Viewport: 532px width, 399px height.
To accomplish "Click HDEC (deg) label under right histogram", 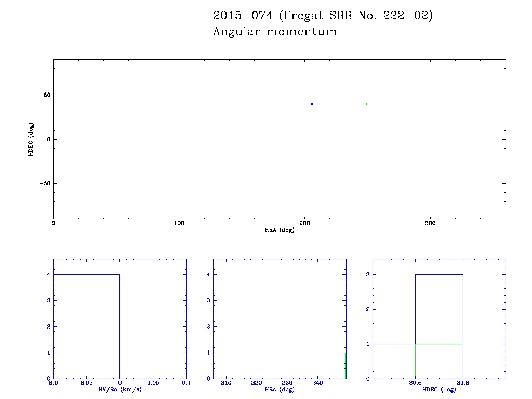I will pos(439,390).
